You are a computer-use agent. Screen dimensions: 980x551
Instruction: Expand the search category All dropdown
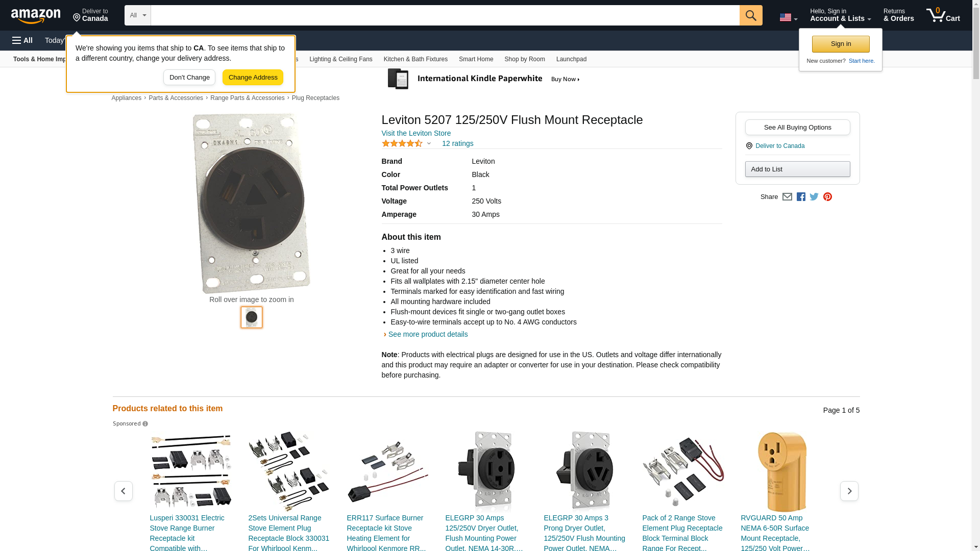[x=138, y=15]
